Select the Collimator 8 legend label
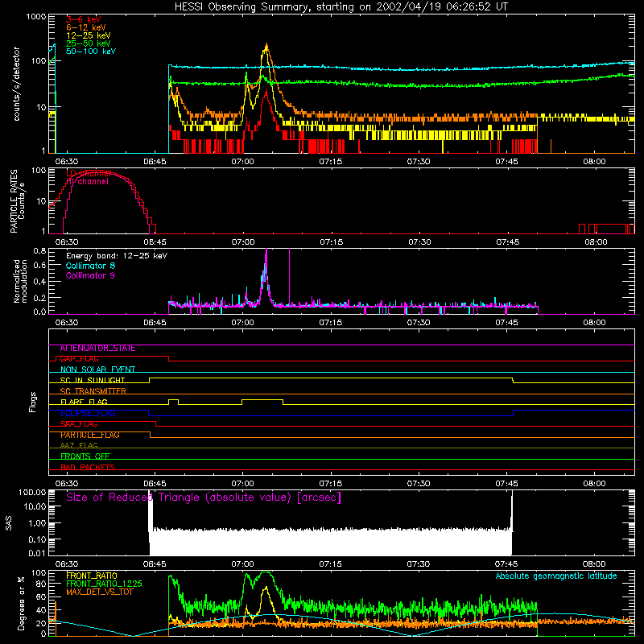The height and width of the screenshot is (644, 644). (90, 266)
